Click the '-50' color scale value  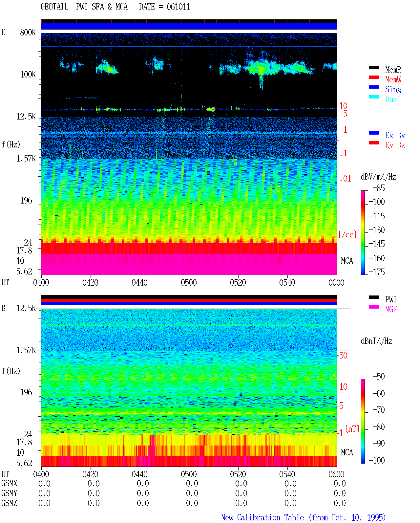pos(379,376)
